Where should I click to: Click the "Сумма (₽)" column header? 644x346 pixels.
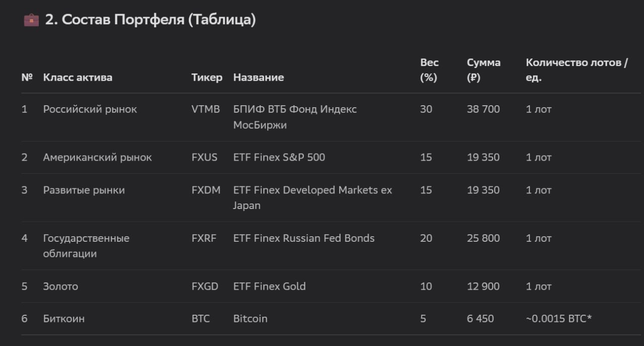(x=483, y=70)
